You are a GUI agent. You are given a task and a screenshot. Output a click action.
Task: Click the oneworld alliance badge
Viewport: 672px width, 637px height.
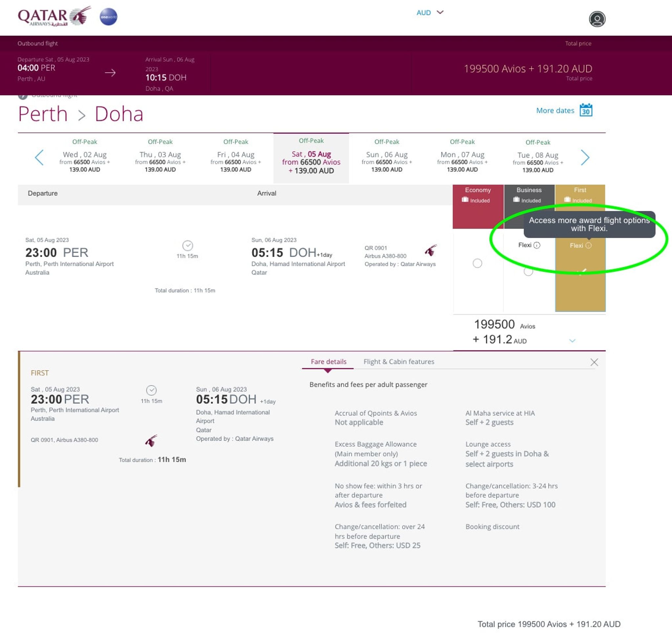(108, 17)
